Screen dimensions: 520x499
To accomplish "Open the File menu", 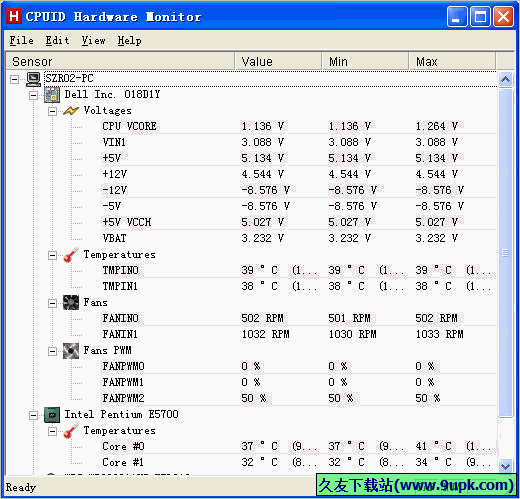I will pos(22,41).
